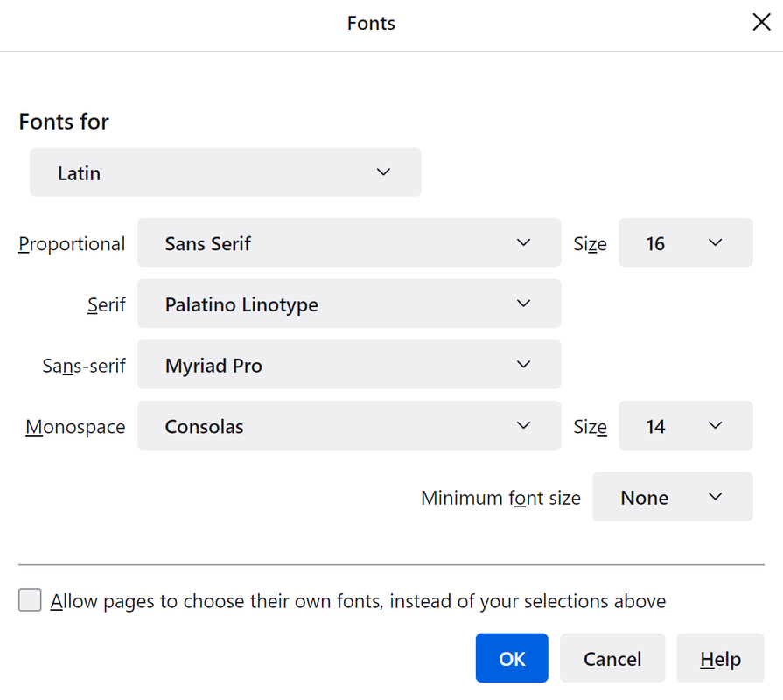
Task: Click the Serif label
Action: coord(107,304)
